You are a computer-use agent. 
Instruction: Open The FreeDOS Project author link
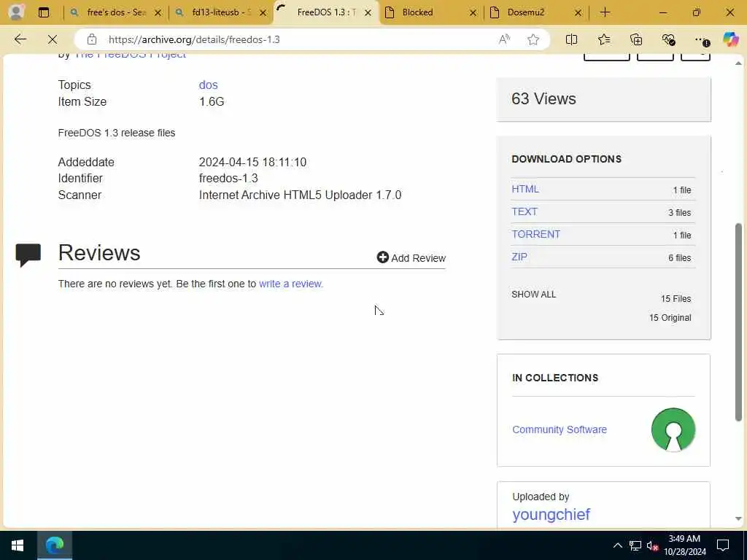[x=130, y=56]
